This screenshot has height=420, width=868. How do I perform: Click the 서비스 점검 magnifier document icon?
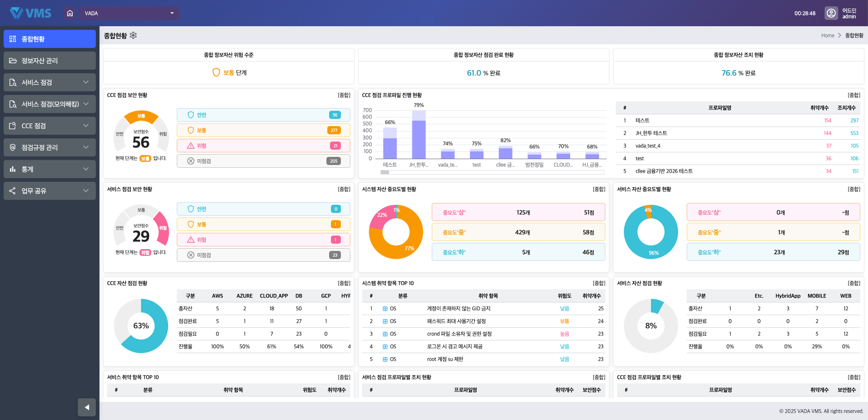click(x=13, y=82)
